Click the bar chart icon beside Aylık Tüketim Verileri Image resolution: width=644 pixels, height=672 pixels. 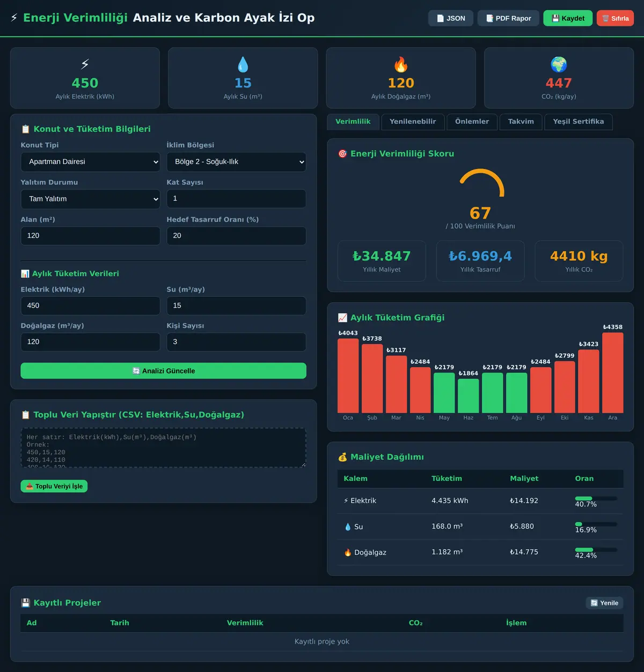point(25,274)
